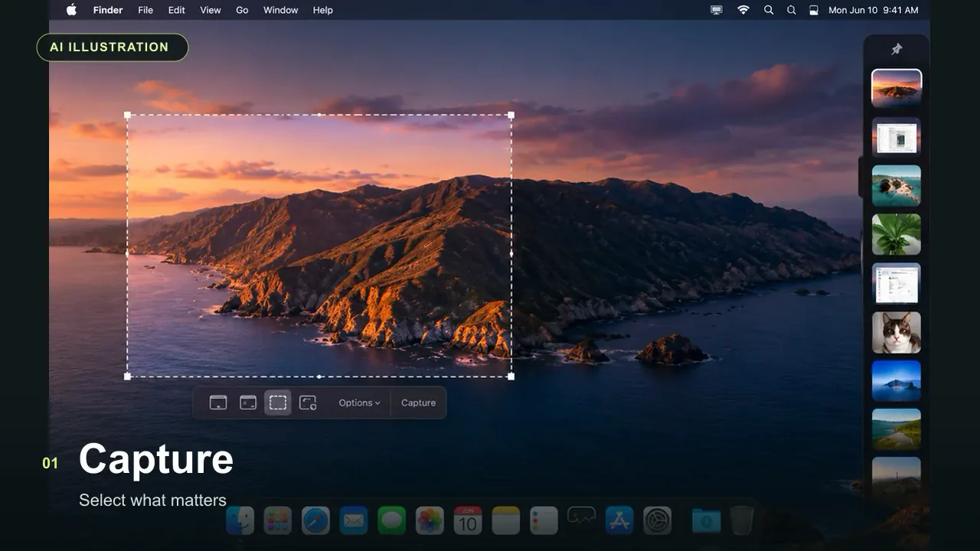Image resolution: width=980 pixels, height=551 pixels.
Task: Open the Mail app in Dock
Action: click(354, 520)
